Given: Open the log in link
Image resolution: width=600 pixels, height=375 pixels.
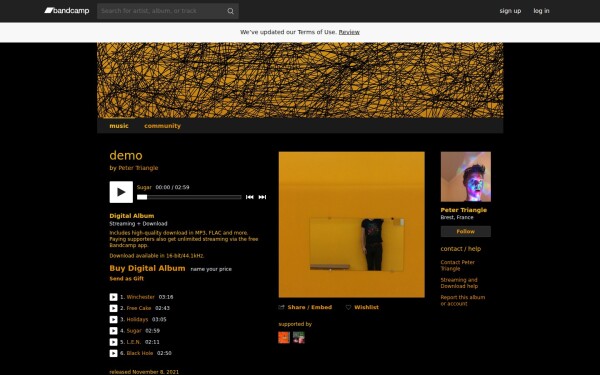Looking at the screenshot, I should click(x=541, y=11).
